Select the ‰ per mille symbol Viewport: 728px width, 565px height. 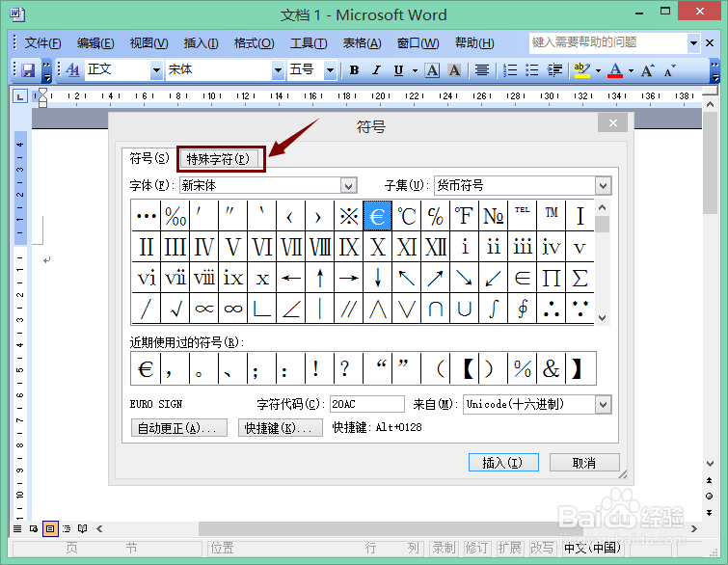(175, 216)
